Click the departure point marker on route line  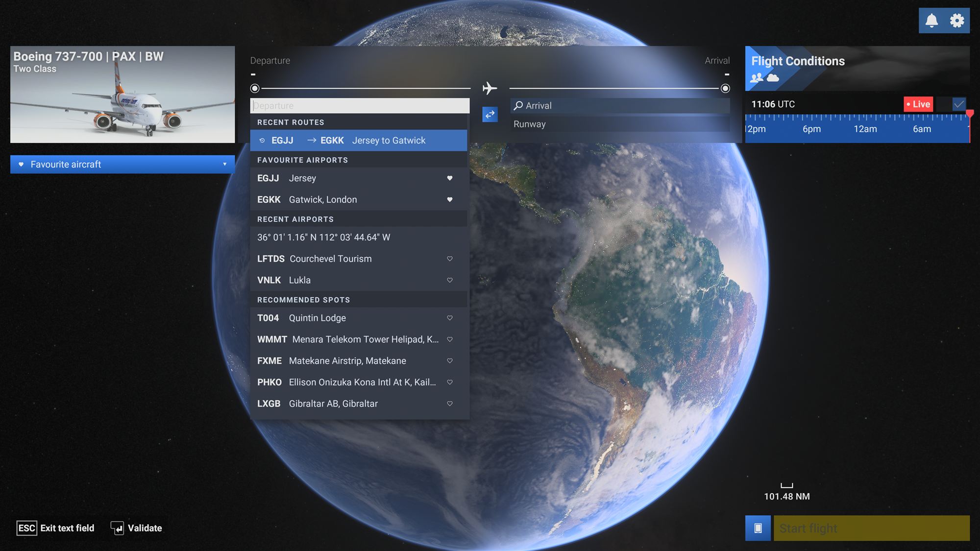[255, 89]
